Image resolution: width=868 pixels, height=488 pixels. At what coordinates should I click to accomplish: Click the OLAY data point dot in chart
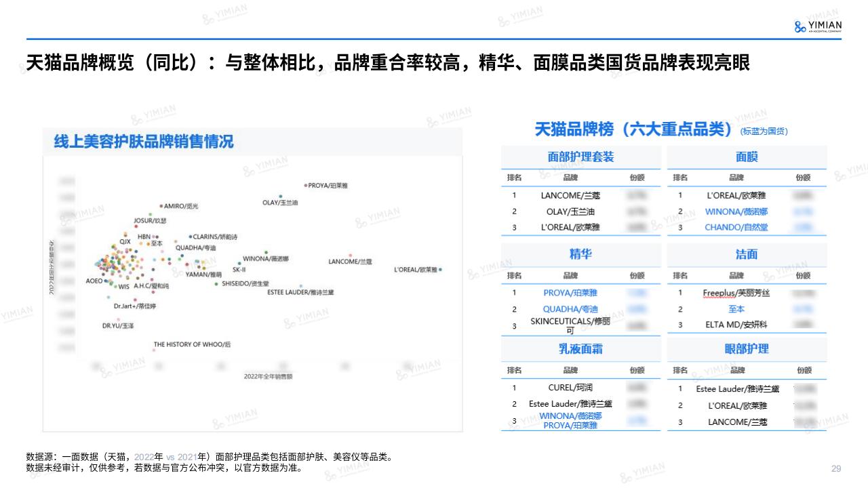click(280, 196)
